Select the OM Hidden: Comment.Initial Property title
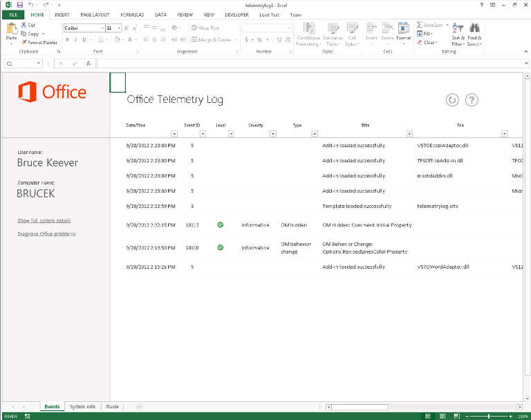Screen dimensions: 531x420 (x=367, y=225)
